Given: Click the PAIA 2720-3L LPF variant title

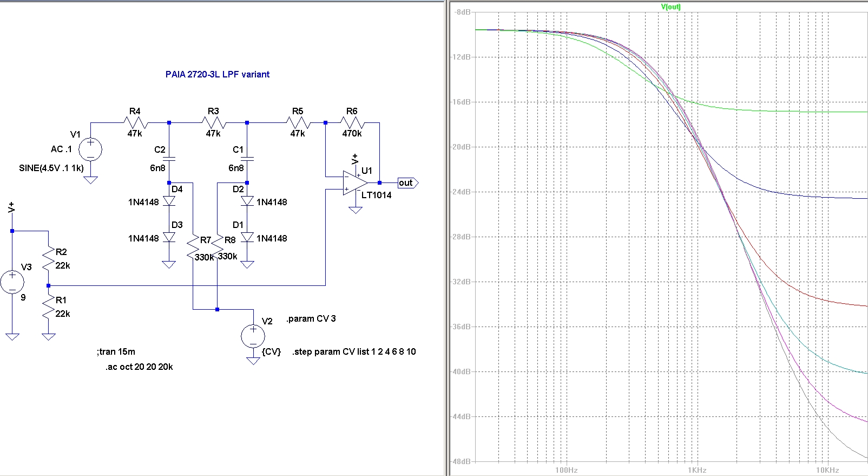Looking at the screenshot, I should coord(217,75).
